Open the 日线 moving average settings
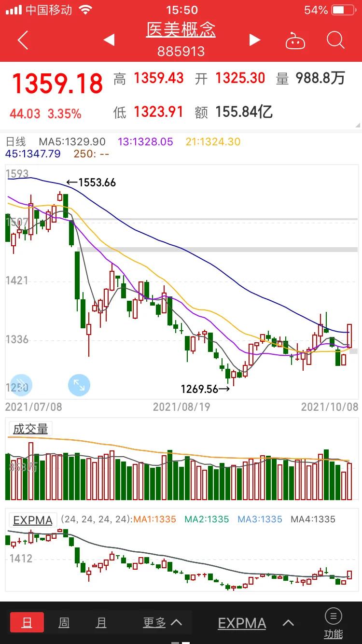 [x=15, y=141]
